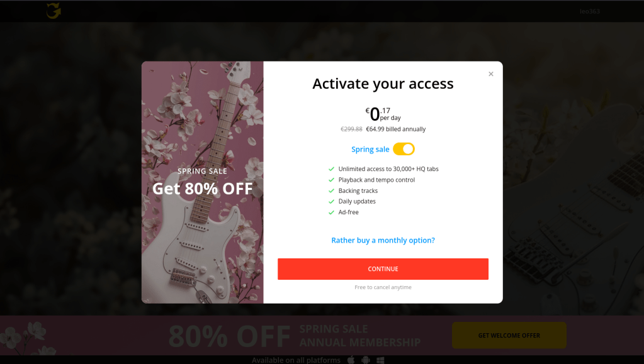The image size is (644, 364).
Task: Click the red CONTINUE button
Action: 383,269
